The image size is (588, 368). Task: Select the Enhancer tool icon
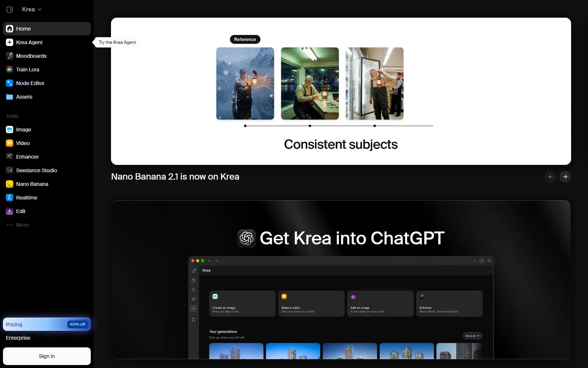[10, 157]
